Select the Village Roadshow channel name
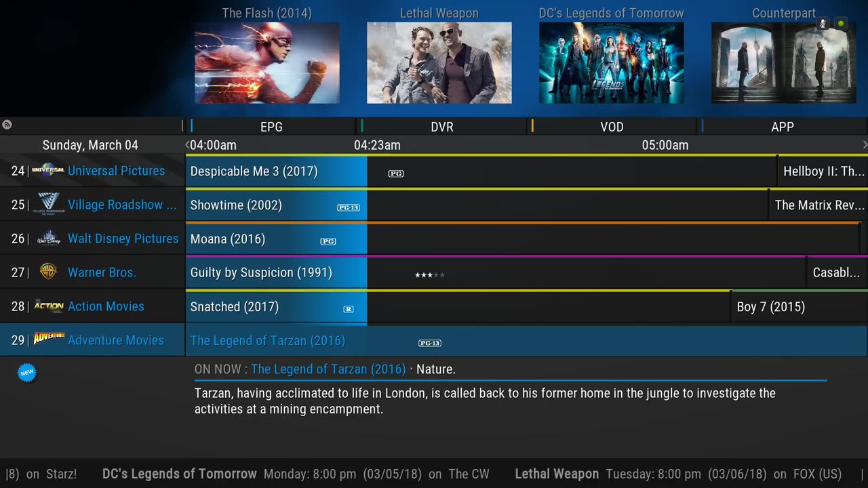This screenshot has width=868, height=488. click(x=122, y=205)
